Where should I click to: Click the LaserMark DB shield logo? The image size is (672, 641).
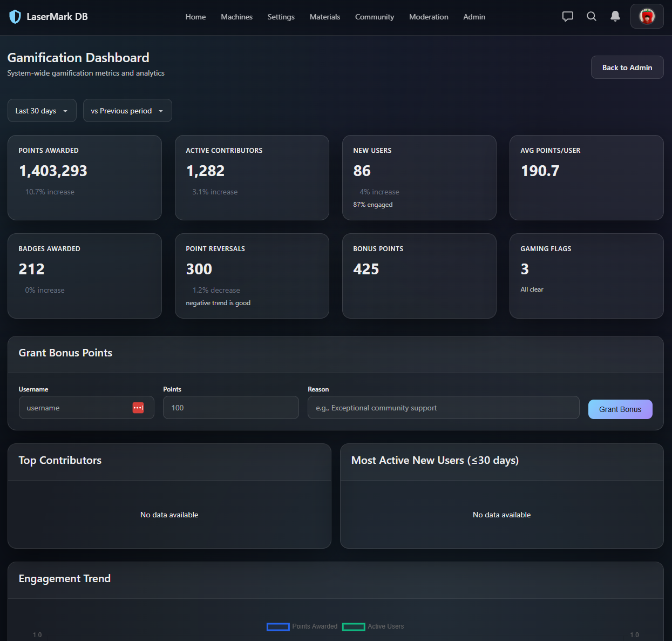15,16
